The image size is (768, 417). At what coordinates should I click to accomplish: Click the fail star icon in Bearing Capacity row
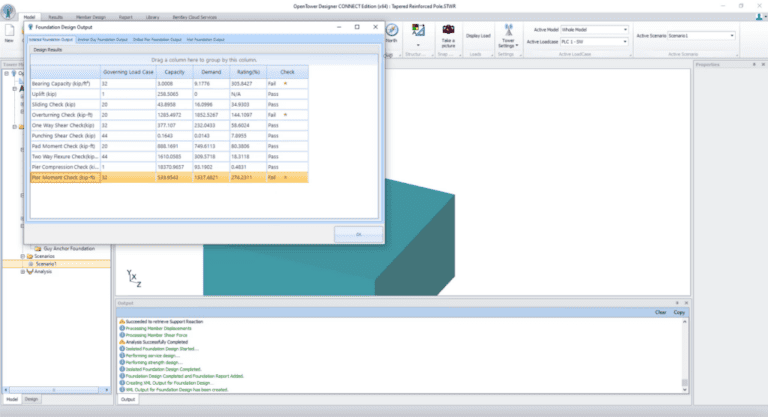click(x=286, y=84)
